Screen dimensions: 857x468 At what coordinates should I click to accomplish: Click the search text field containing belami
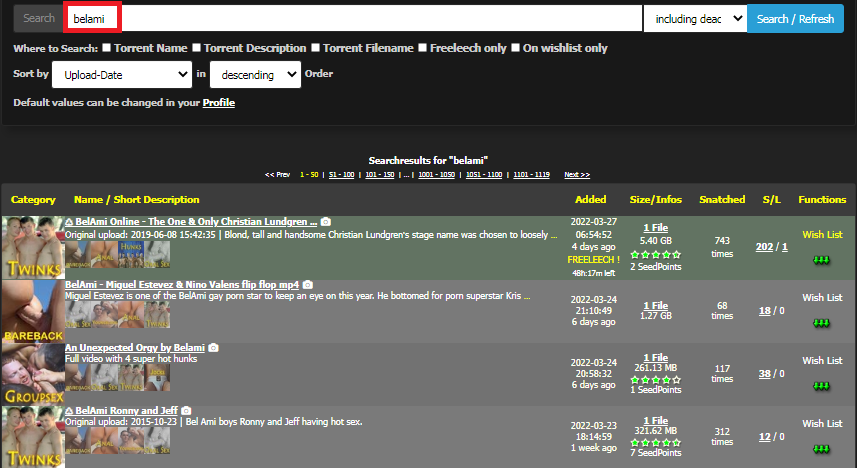point(353,19)
